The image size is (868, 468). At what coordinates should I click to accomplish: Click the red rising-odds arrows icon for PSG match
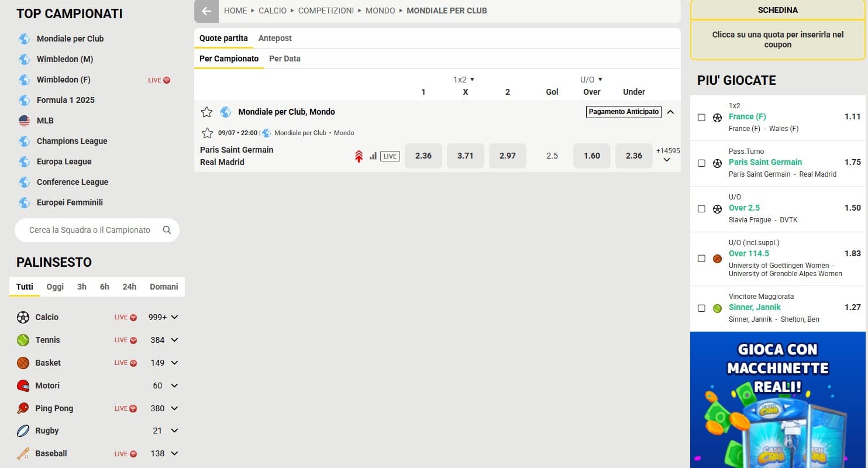tap(359, 156)
